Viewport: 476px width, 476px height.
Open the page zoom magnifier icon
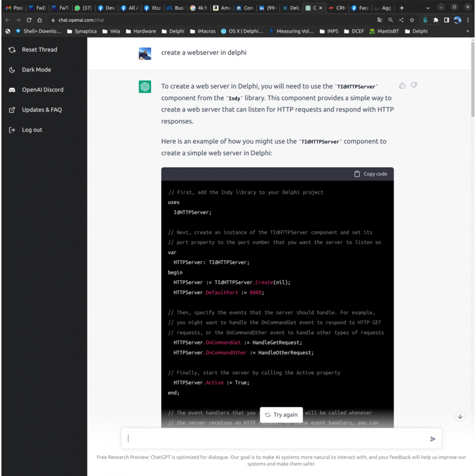pos(390,20)
